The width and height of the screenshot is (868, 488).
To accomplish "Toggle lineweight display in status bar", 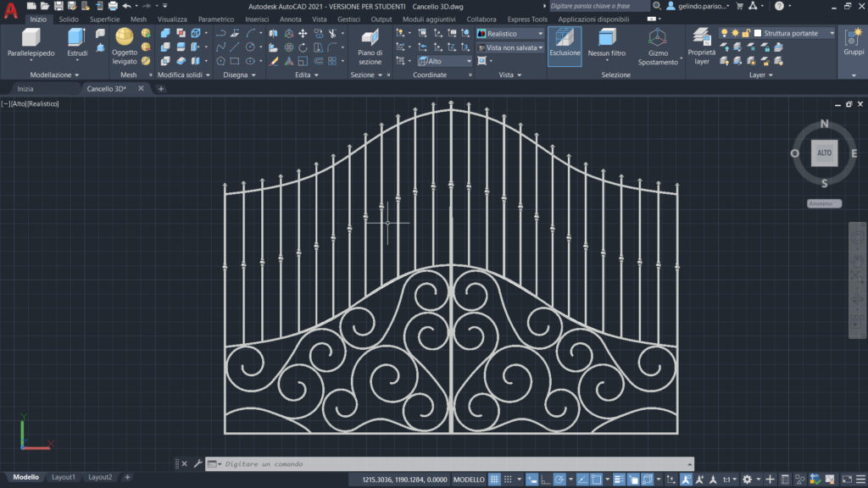I will 619,480.
